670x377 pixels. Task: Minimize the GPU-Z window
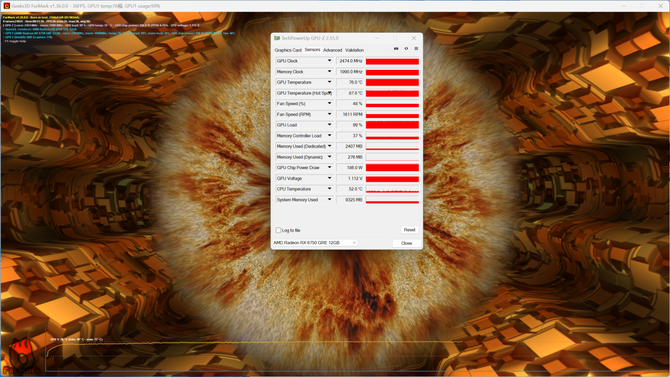pyautogui.click(x=377, y=38)
